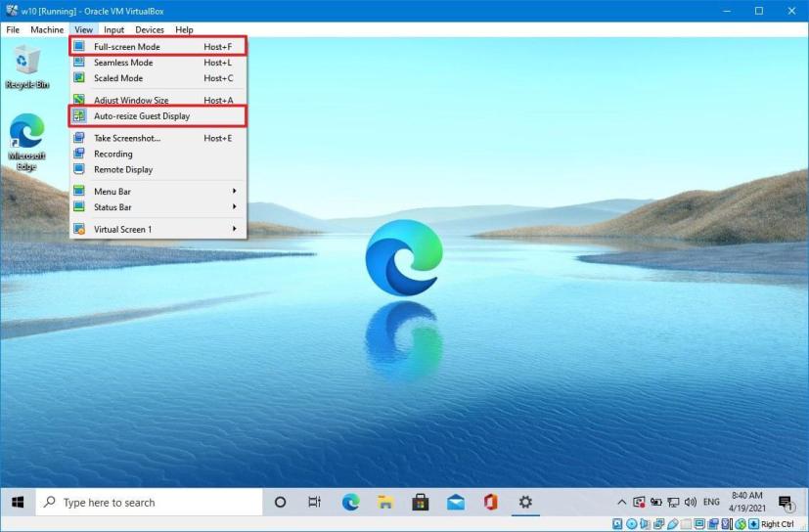Screen dimensions: 809x532
Task: Launch Office from the taskbar
Action: click(x=491, y=502)
